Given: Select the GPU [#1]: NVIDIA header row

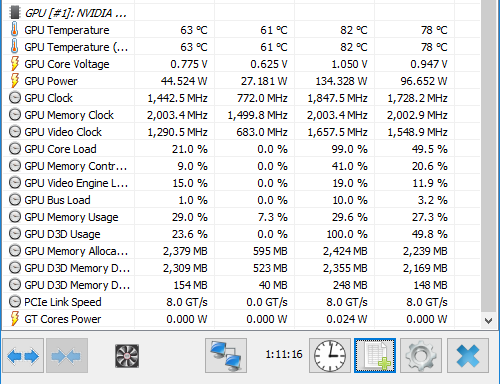Looking at the screenshot, I should 75,13.
